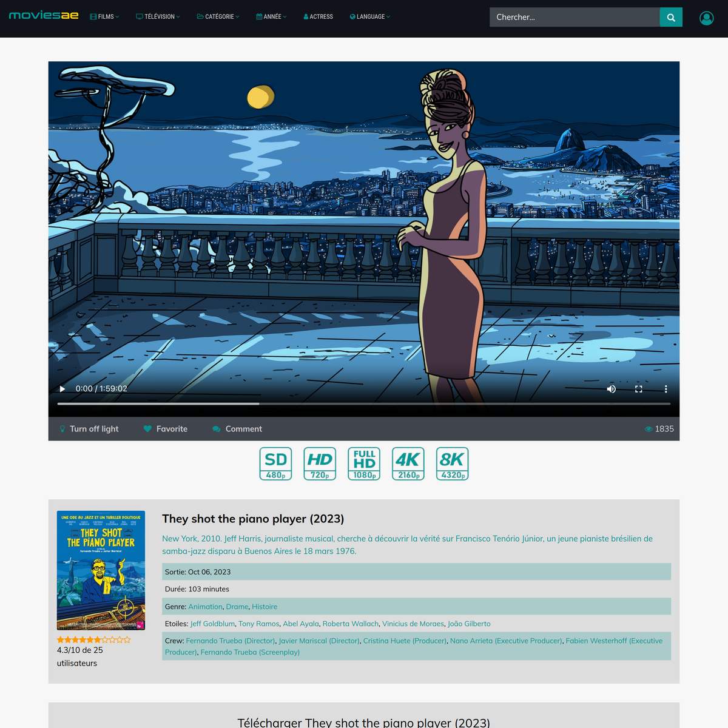This screenshot has height=728, width=728.
Task: Expand the Films menu
Action: click(x=104, y=17)
